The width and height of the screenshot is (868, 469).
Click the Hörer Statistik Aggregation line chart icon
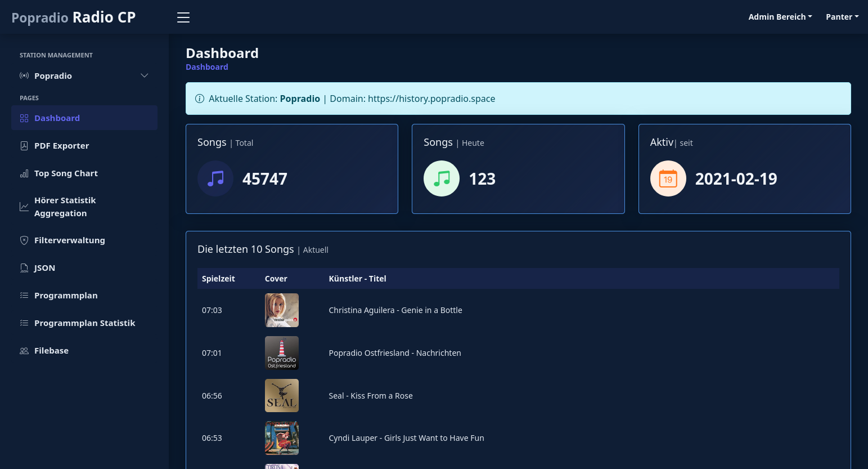[x=24, y=206]
